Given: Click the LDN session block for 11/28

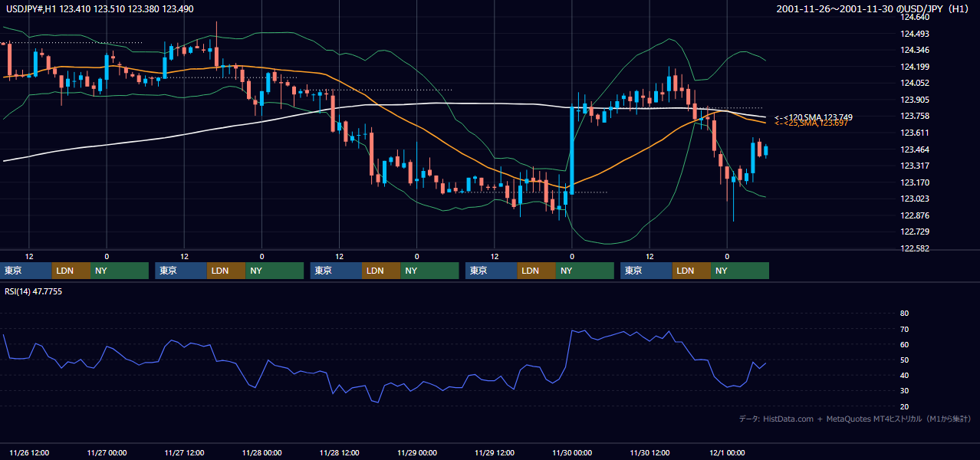Looking at the screenshot, I should (x=381, y=271).
